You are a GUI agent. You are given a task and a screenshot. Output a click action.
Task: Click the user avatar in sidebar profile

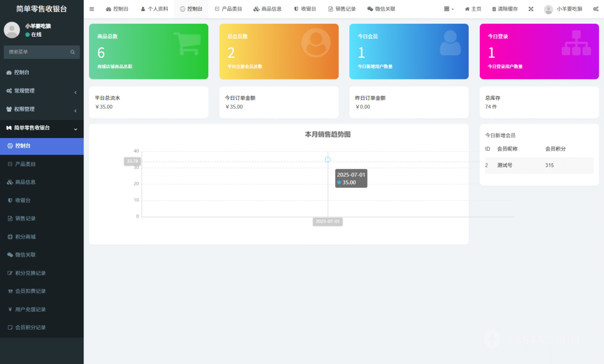(12, 30)
